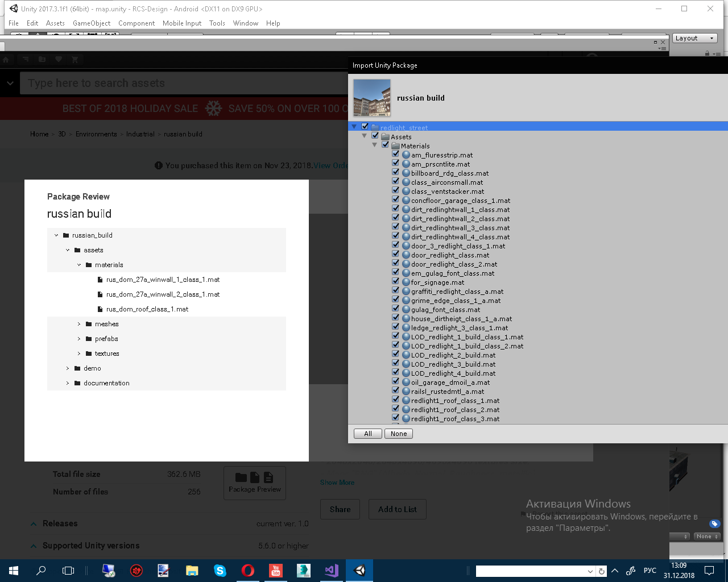
Task: Uncheck am_prscntlite.mat checkbox
Action: [396, 163]
